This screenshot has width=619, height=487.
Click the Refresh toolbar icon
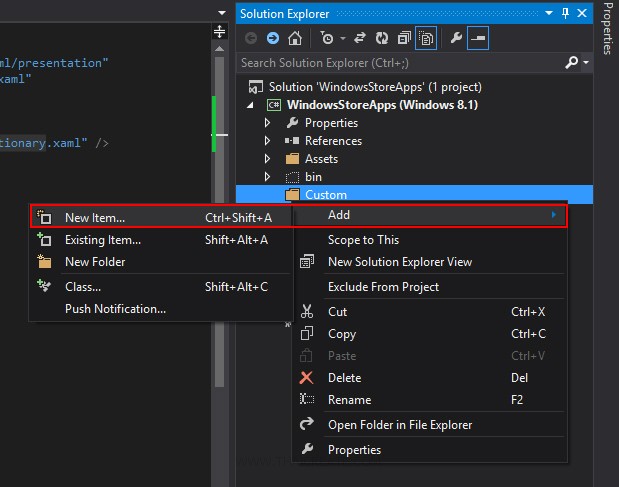[382, 38]
